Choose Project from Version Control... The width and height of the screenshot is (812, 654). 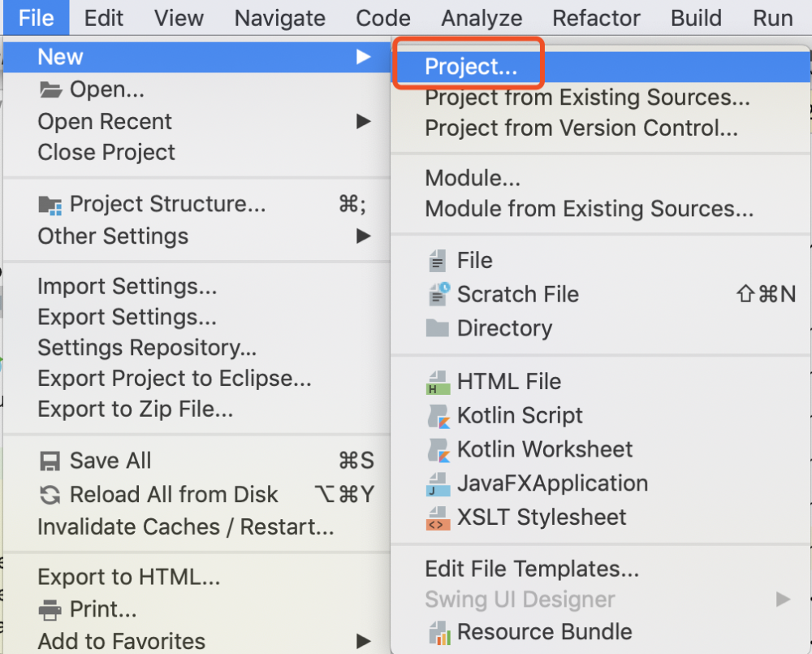(x=581, y=128)
